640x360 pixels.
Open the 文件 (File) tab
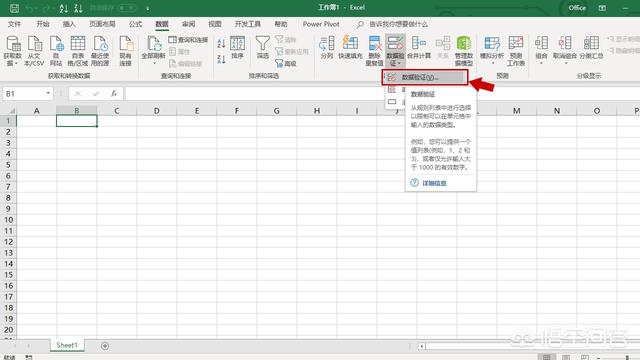(14, 24)
